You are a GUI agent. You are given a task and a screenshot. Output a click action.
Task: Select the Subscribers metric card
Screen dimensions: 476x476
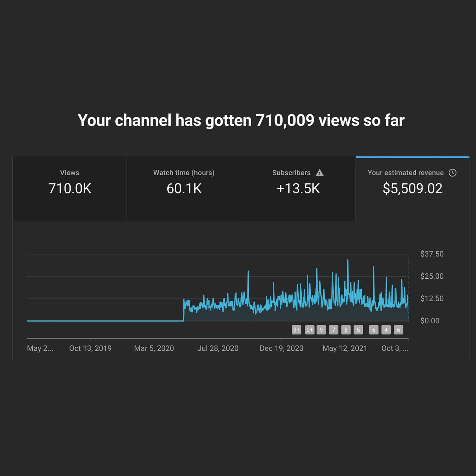pos(297,189)
